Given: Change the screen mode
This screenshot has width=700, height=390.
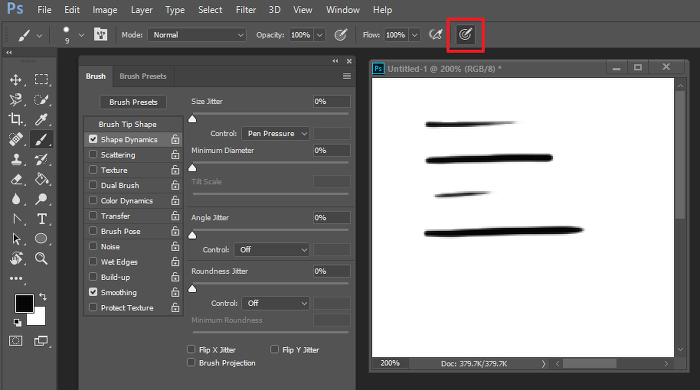Looking at the screenshot, I should [41, 341].
